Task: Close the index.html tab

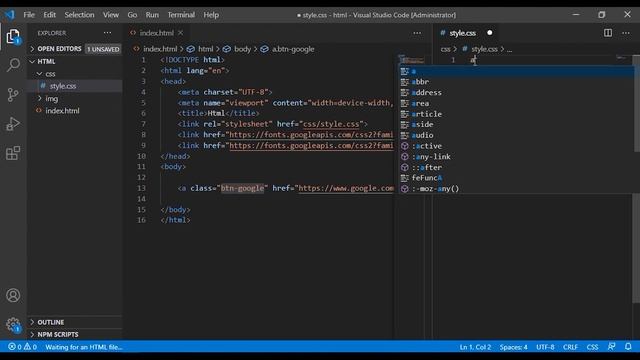Action: (x=180, y=33)
